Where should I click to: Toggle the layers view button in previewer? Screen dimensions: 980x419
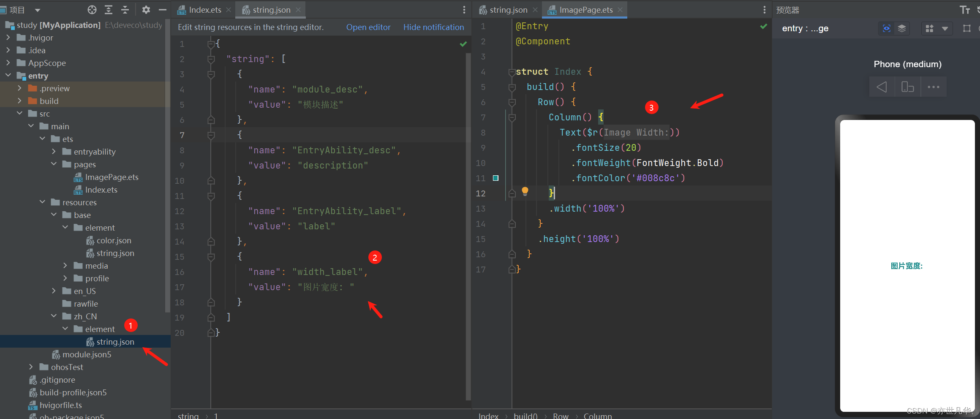902,28
